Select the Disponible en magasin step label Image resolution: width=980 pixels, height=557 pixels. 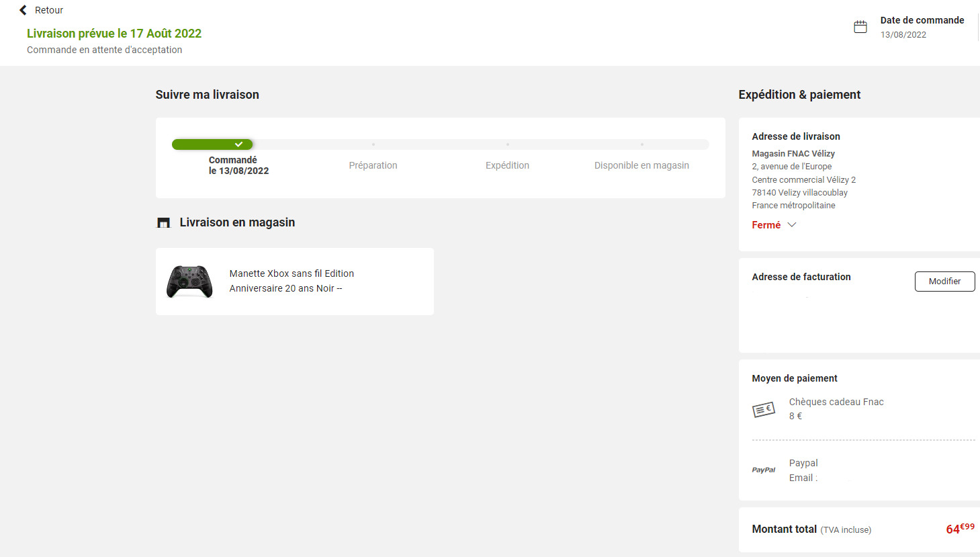click(x=641, y=165)
